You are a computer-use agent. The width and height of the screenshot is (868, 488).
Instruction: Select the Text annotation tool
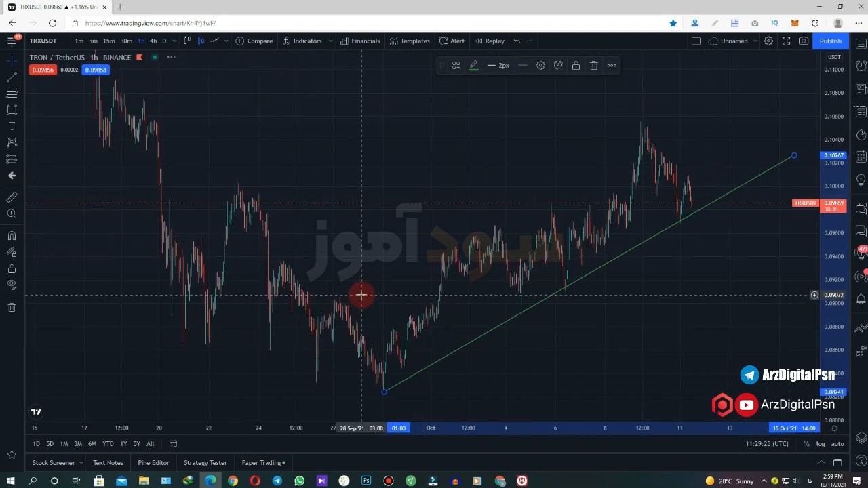click(12, 126)
